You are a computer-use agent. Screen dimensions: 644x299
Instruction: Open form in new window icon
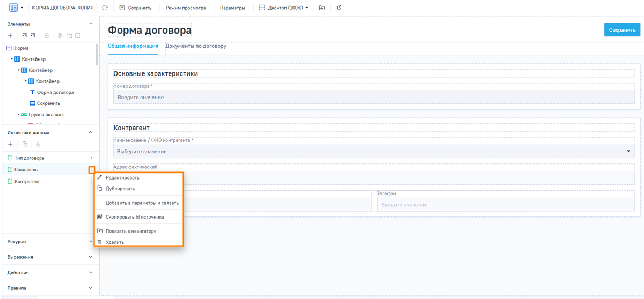click(339, 8)
